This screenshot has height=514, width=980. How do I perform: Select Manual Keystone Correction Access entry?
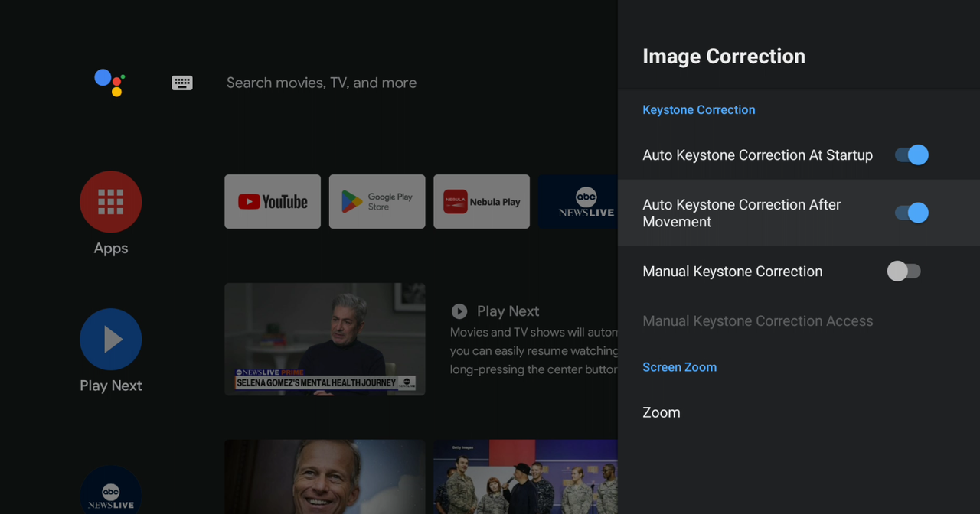coord(757,321)
